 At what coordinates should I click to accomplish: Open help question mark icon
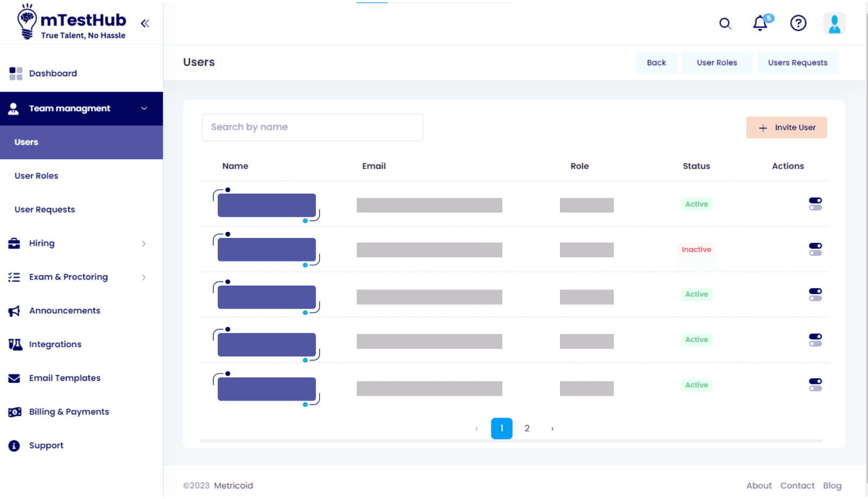[x=798, y=23]
